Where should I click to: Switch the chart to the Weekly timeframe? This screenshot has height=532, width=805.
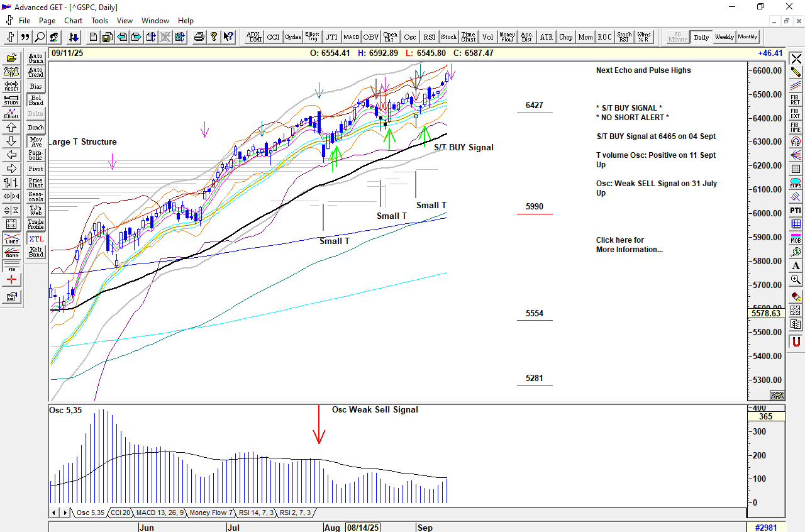point(724,37)
